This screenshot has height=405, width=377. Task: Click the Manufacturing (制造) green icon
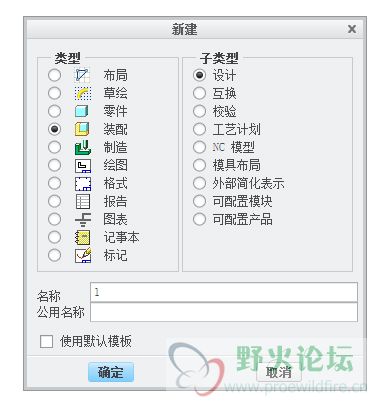point(82,147)
